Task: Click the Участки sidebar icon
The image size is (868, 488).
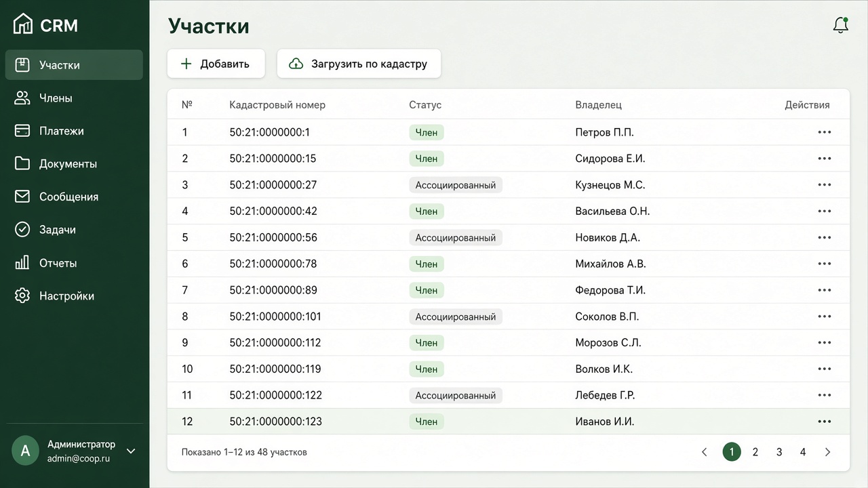Action: click(22, 65)
